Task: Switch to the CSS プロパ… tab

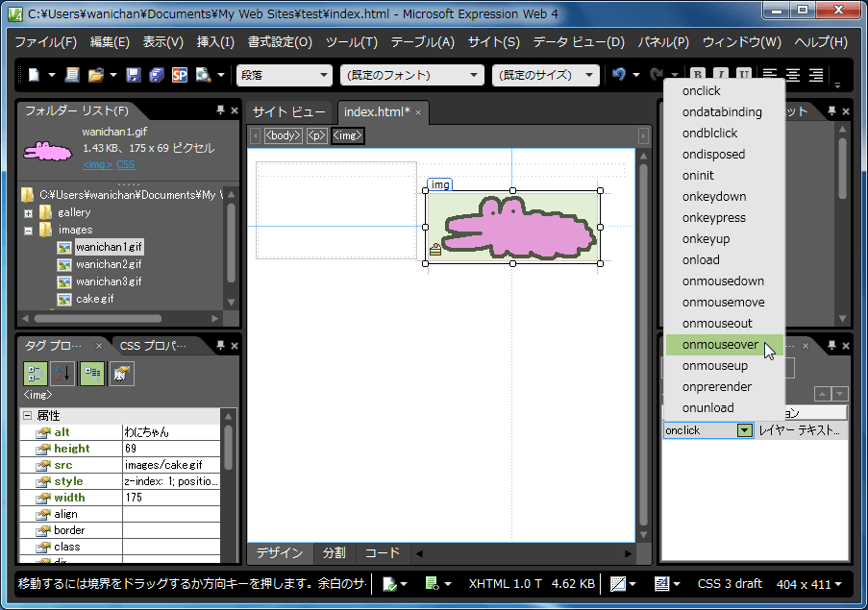Action: tap(153, 346)
